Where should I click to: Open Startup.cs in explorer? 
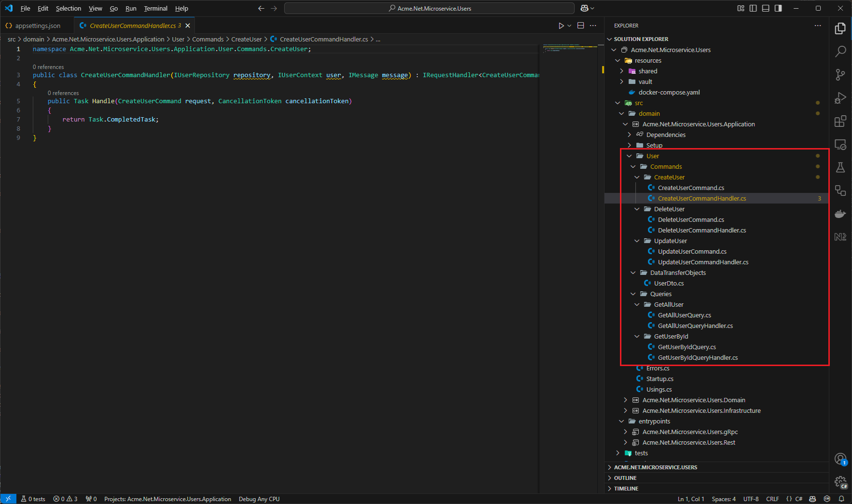[x=660, y=379]
